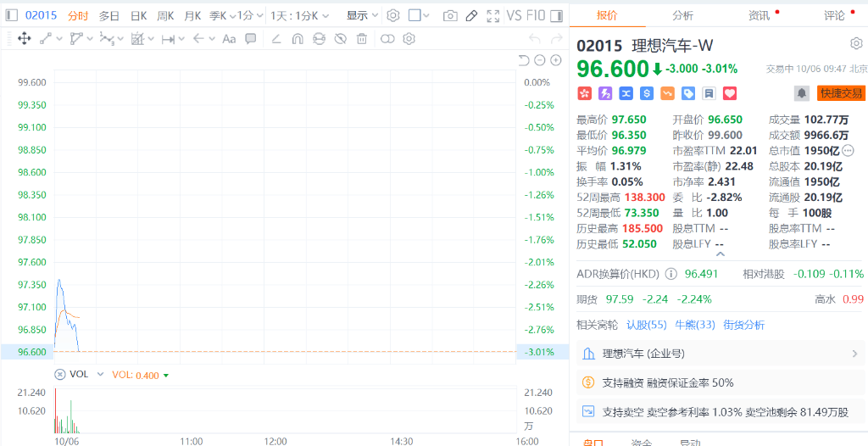868x446 pixels.
Task: Open the 认股(55) warrants link
Action: coord(646,325)
